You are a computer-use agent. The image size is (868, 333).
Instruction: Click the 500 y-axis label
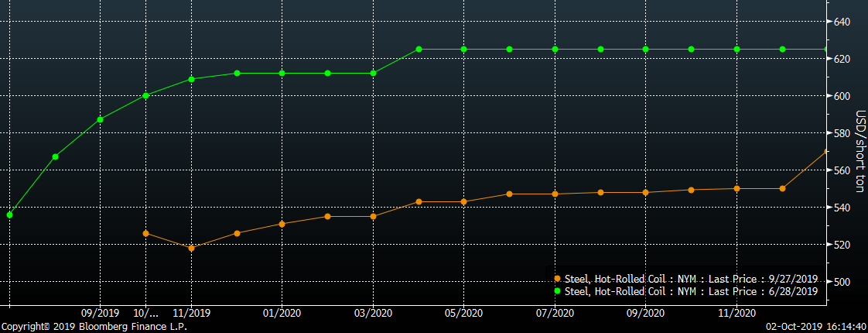(x=842, y=281)
